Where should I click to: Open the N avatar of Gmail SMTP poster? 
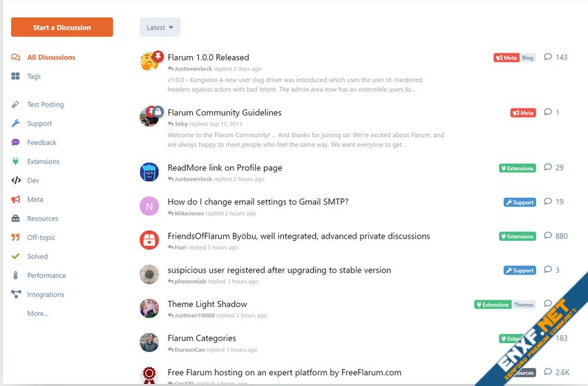[x=149, y=206]
